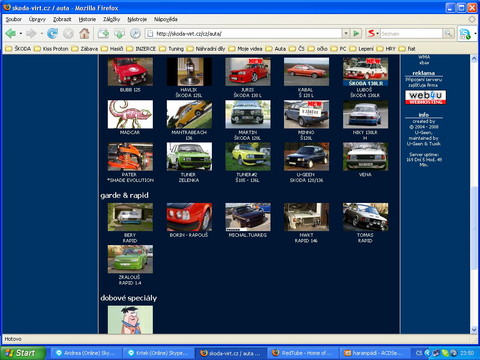The height and width of the screenshot is (360, 480).
Task: Click the Windows Start button
Action: point(23,353)
